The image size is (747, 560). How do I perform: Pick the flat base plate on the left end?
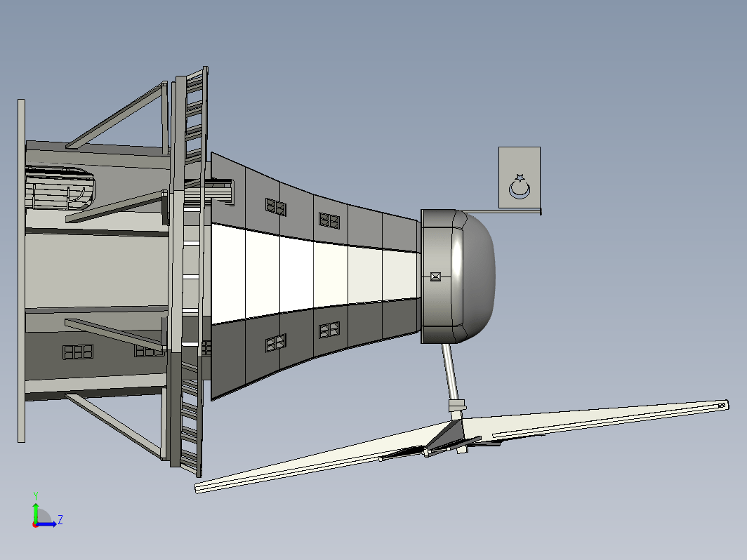[22, 271]
